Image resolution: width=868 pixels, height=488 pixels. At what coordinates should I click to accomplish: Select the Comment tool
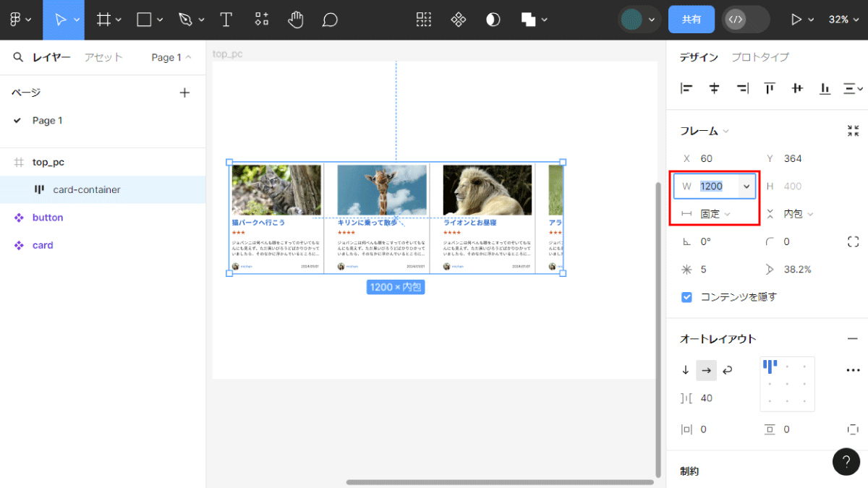point(330,20)
